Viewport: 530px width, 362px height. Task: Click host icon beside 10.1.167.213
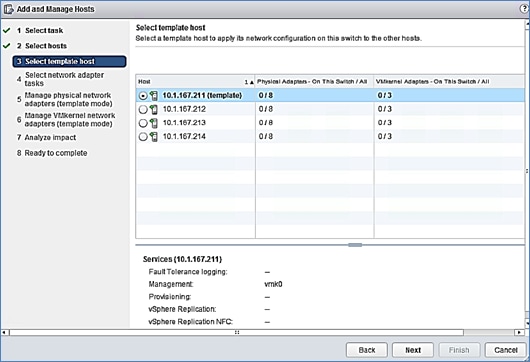point(154,123)
